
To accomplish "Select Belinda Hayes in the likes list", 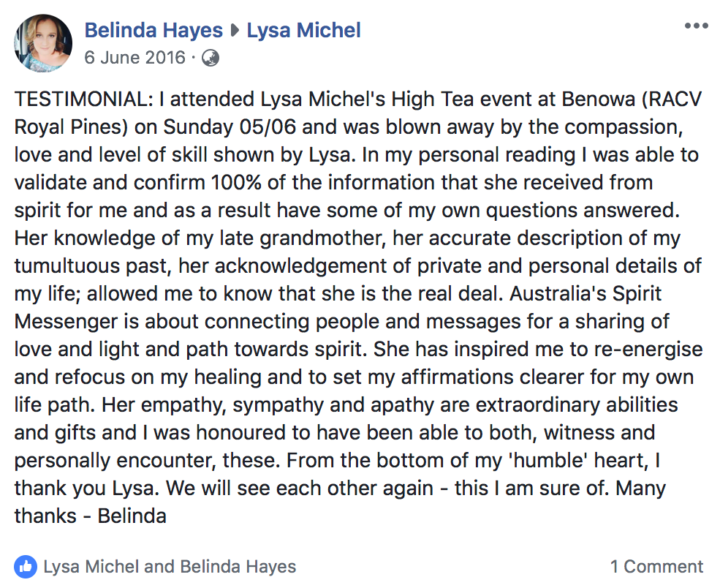I will point(238,566).
